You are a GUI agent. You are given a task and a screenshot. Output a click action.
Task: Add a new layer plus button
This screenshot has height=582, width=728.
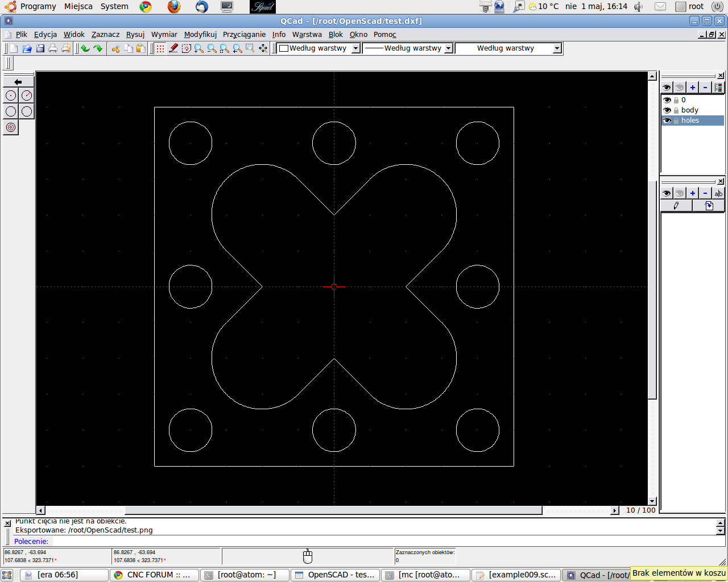[x=693, y=88]
